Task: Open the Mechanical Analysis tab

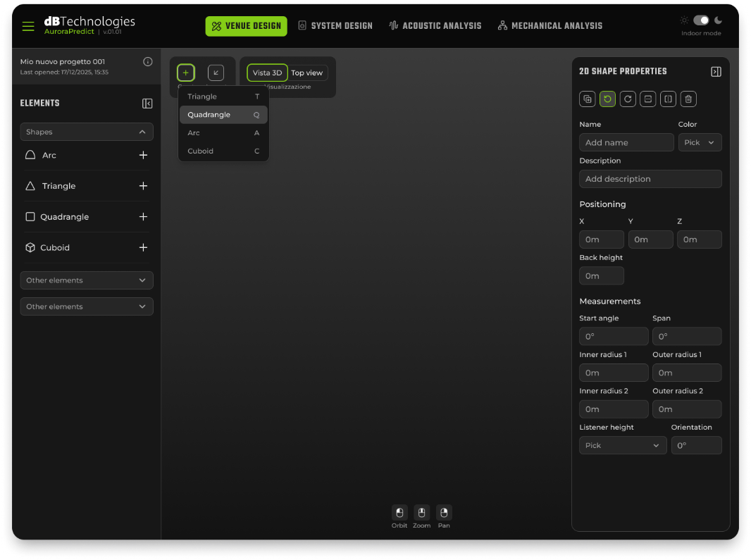Action: click(x=550, y=26)
